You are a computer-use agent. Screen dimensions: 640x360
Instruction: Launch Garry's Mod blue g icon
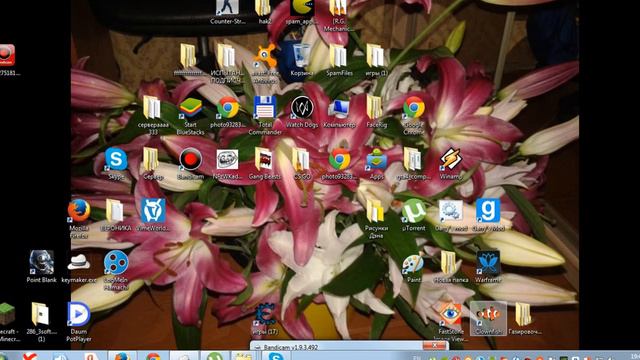(488, 215)
